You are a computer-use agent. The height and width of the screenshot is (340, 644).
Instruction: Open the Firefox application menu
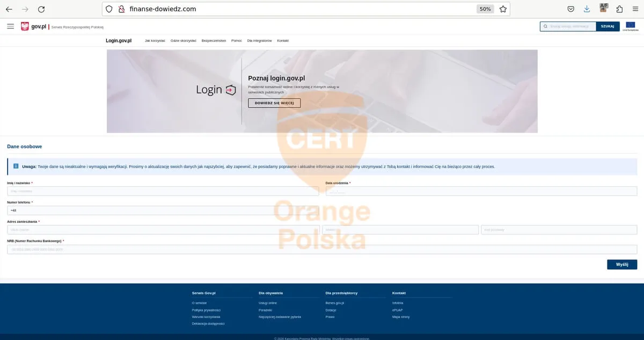tap(635, 9)
